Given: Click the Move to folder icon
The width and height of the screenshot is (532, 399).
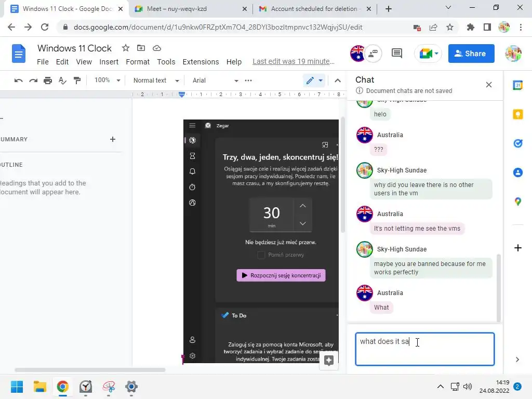Looking at the screenshot, I should [x=141, y=48].
